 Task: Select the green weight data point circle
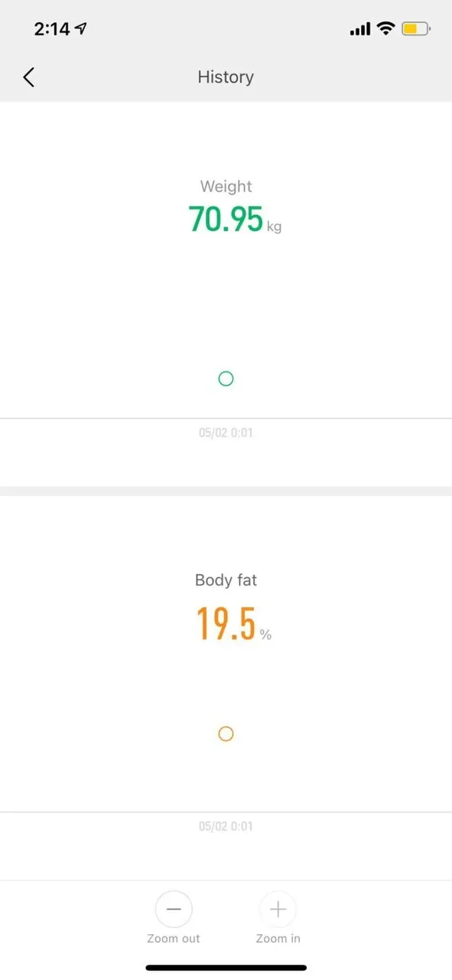(x=226, y=379)
